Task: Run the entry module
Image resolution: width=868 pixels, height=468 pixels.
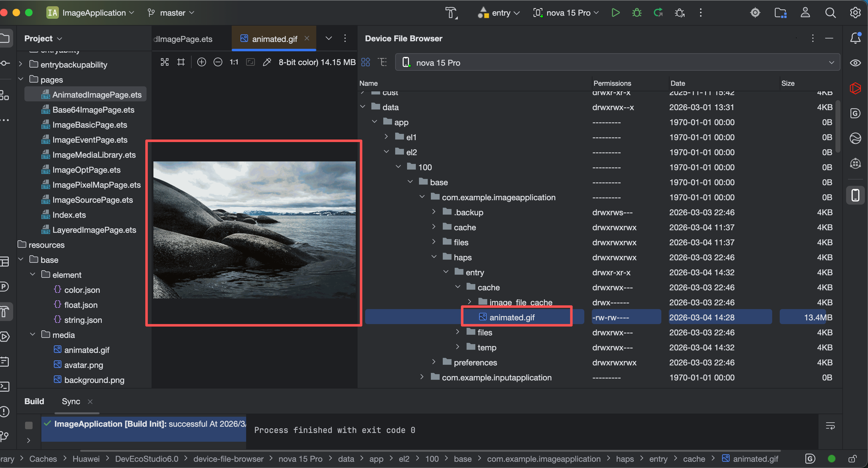Action: [615, 13]
